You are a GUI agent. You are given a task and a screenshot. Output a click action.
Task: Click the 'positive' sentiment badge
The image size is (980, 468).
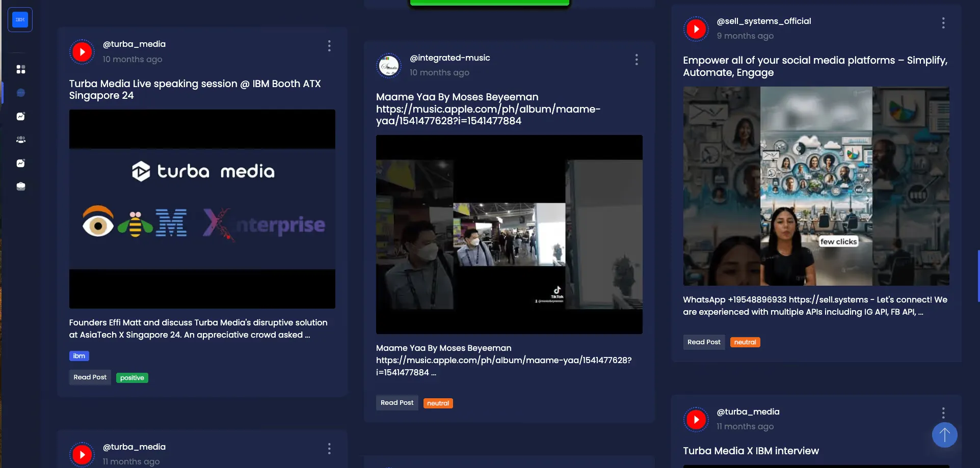(x=132, y=378)
